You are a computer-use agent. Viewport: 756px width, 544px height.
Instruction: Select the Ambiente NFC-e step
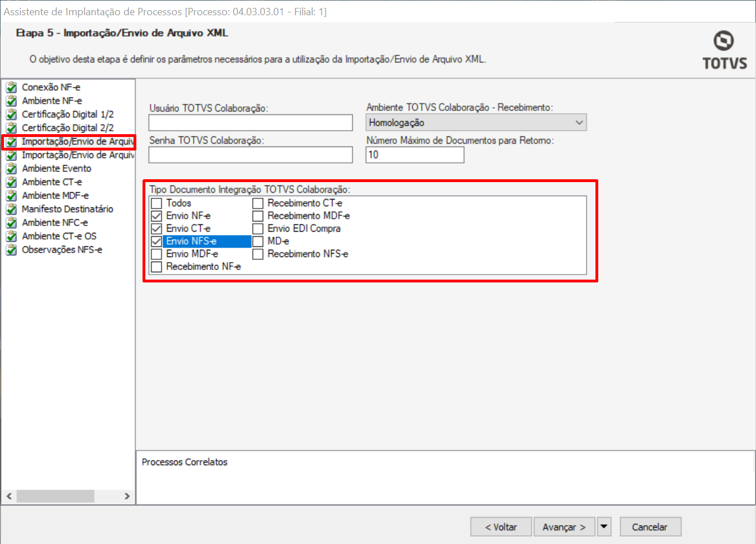(x=55, y=223)
